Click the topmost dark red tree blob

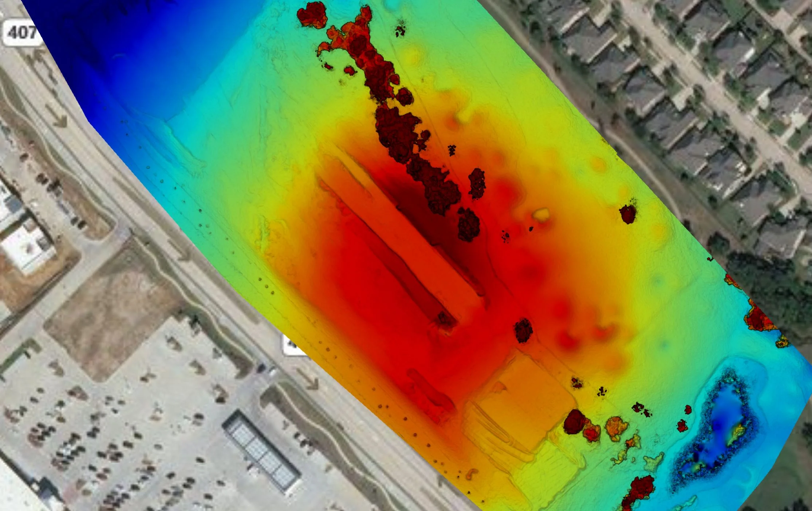pos(312,15)
